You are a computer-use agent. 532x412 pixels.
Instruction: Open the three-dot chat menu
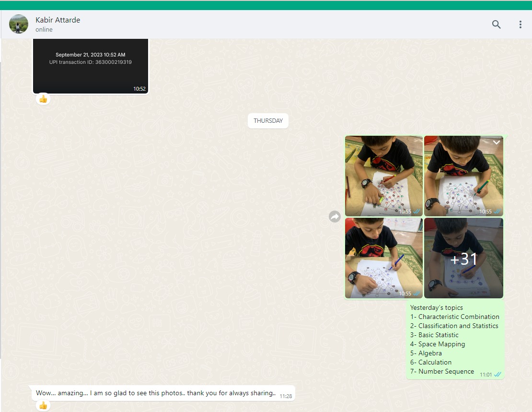tap(520, 24)
